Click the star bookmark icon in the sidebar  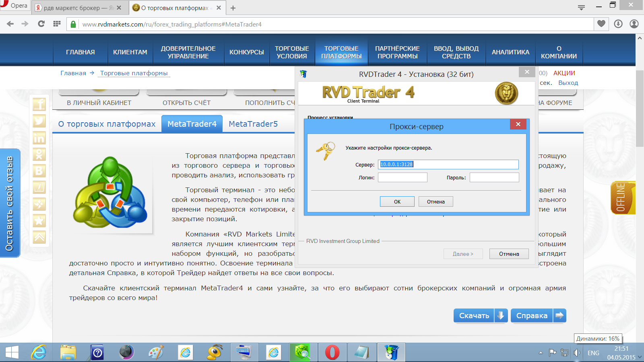click(x=39, y=220)
